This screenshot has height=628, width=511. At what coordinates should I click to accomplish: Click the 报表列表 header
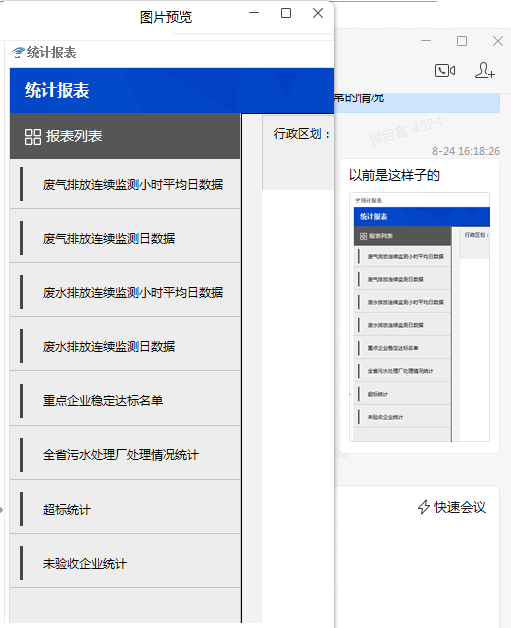(x=125, y=136)
